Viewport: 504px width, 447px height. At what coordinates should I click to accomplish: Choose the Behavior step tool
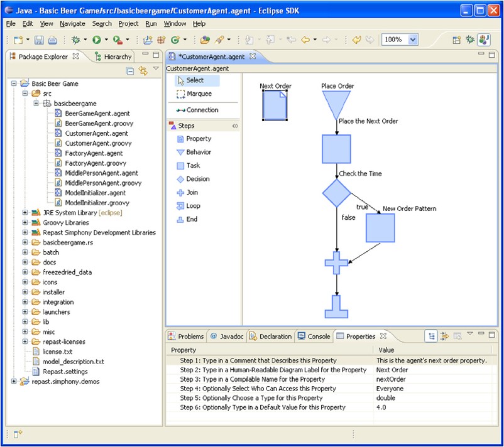pos(198,153)
